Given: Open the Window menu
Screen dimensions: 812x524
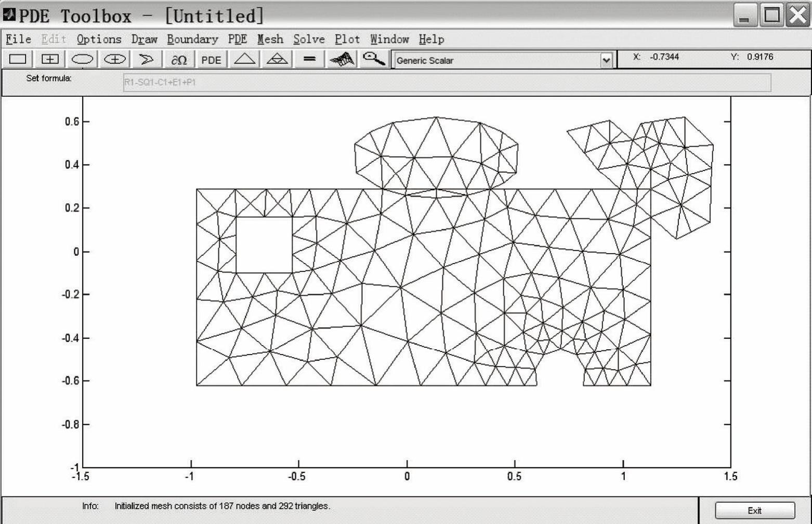Looking at the screenshot, I should tap(389, 40).
